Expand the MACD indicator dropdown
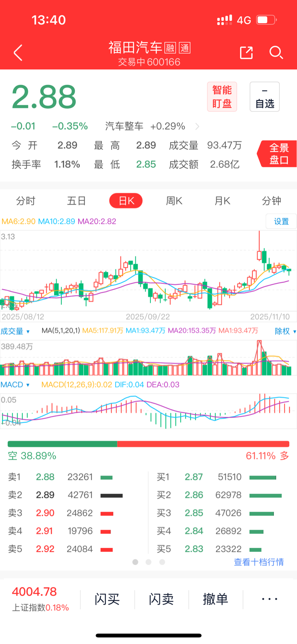297x644 pixels. [15, 385]
